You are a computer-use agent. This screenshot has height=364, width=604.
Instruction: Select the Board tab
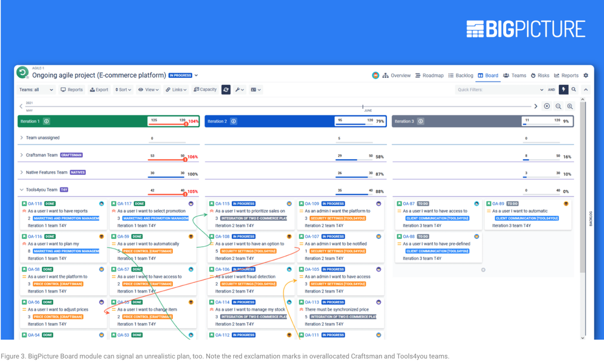coord(488,76)
